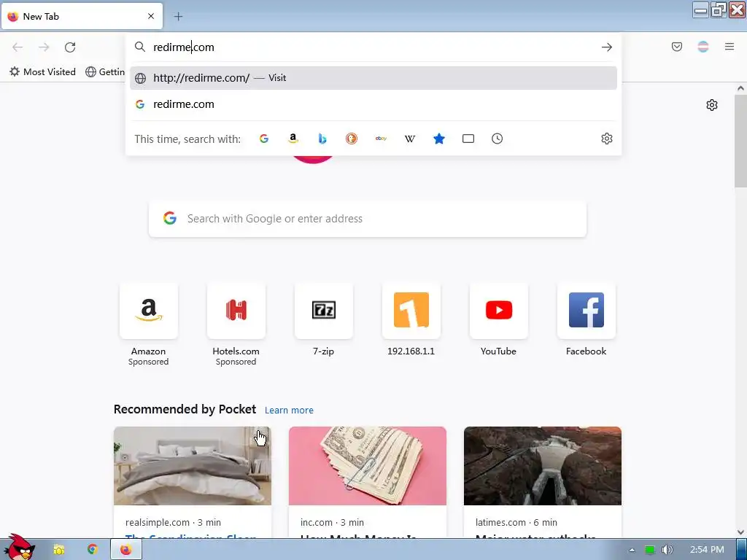Search this time with eBay icon
747x560 pixels.
381,139
